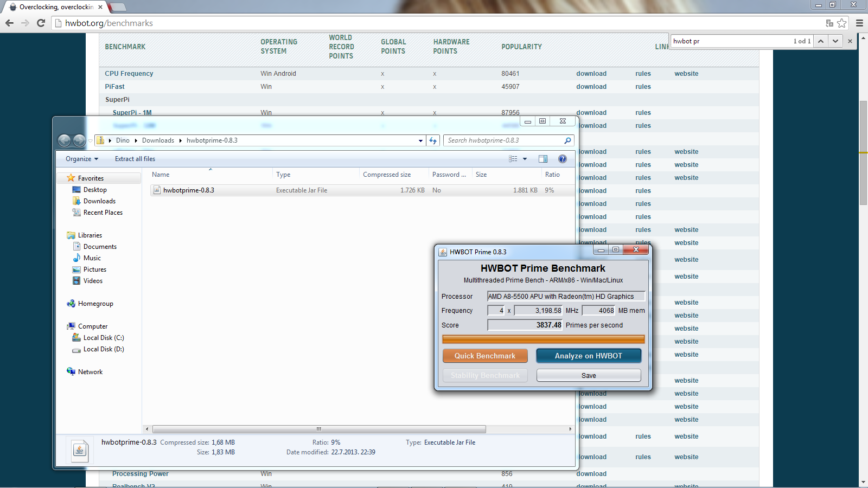Refresh the Explorer folder view
Viewport: 868px width, 488px height.
[x=433, y=140]
